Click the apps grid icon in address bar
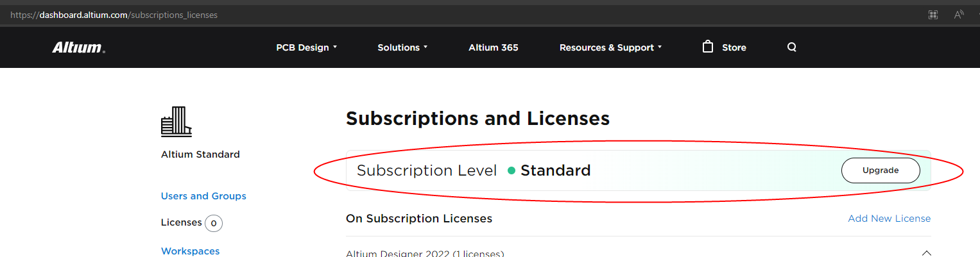The width and height of the screenshot is (980, 257). tap(933, 14)
